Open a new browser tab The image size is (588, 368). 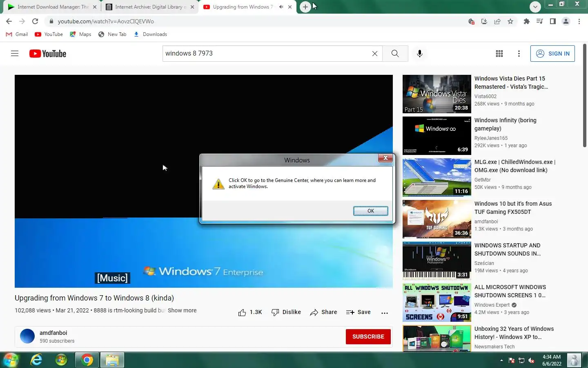[x=305, y=7]
